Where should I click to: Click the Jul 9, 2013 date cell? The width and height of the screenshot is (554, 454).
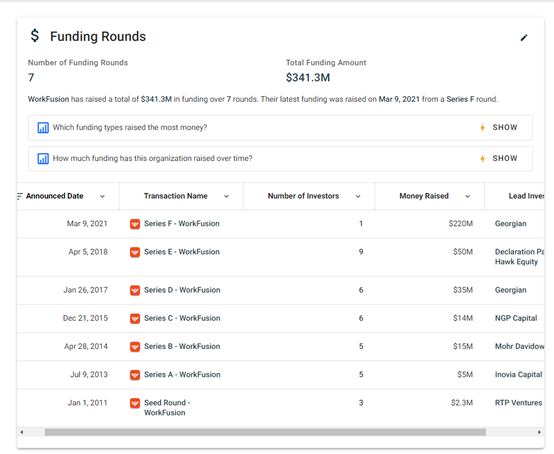pyautogui.click(x=89, y=375)
